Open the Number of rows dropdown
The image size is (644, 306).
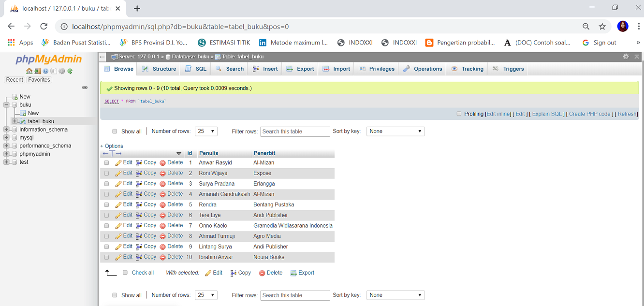206,131
